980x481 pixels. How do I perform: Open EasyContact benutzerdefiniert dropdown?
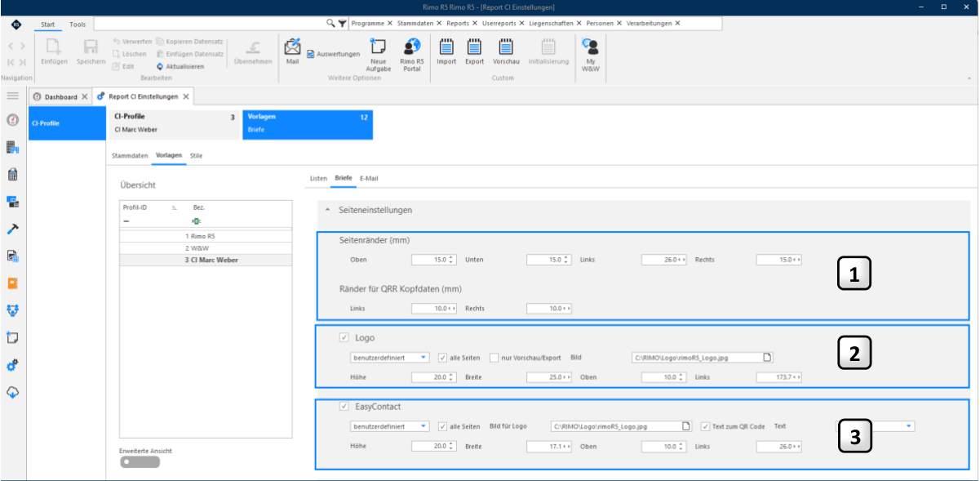pos(389,425)
